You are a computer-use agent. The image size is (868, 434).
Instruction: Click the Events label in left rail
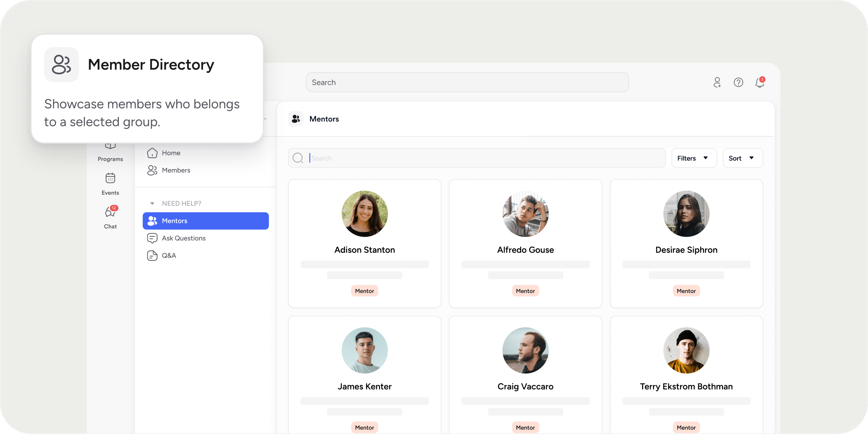pos(110,193)
